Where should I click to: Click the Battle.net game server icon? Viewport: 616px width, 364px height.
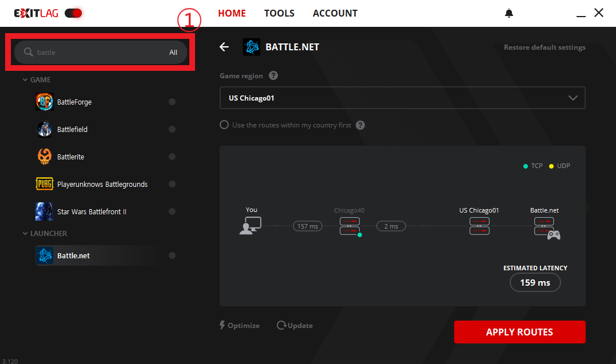click(x=547, y=228)
